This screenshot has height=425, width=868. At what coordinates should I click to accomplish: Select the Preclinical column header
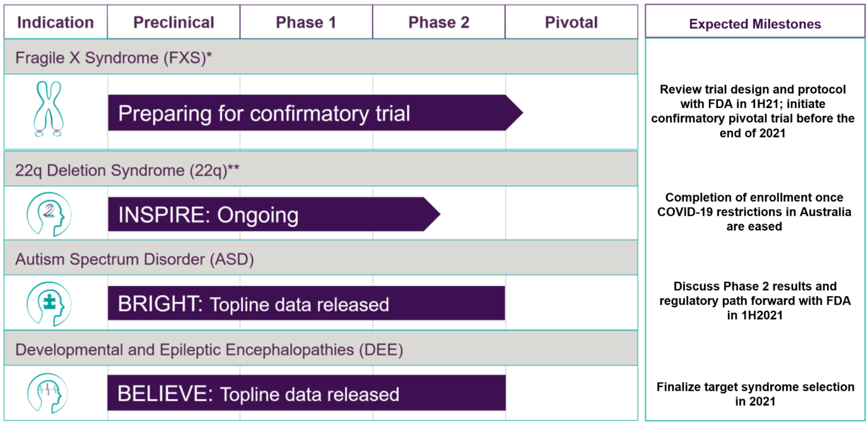[x=173, y=23]
